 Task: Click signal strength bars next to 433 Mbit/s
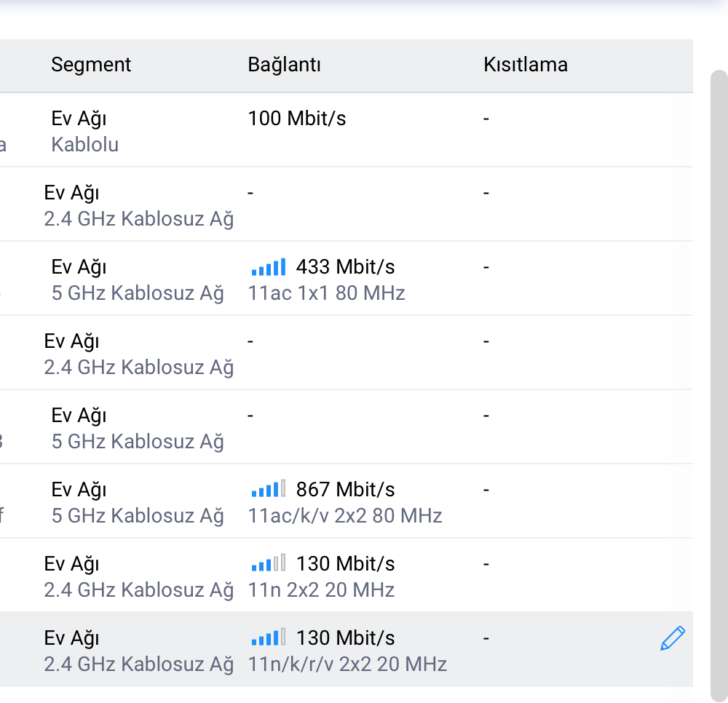269,267
